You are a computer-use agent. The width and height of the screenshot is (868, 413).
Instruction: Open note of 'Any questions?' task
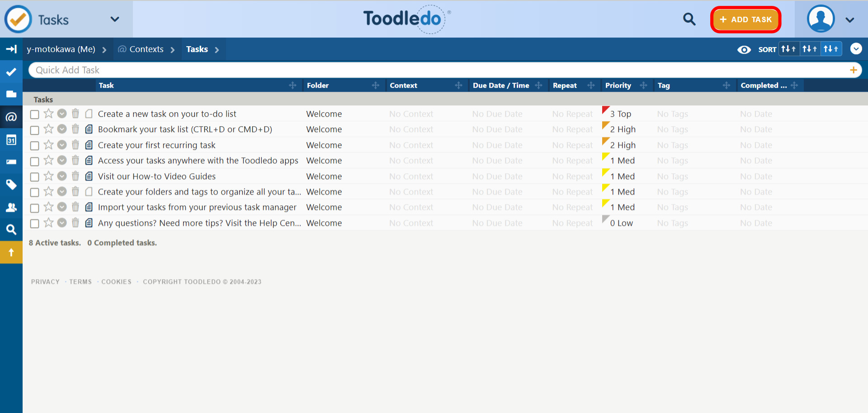pos(89,223)
